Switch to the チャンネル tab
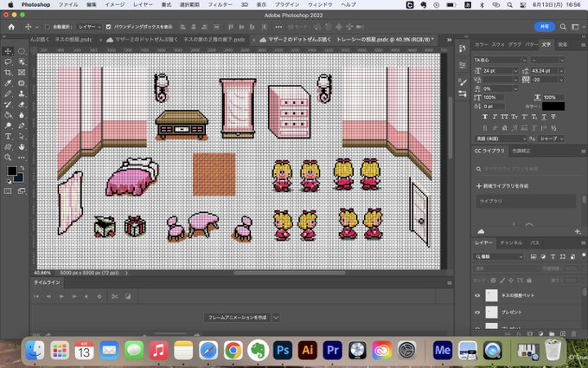The image size is (588, 368). tap(511, 243)
